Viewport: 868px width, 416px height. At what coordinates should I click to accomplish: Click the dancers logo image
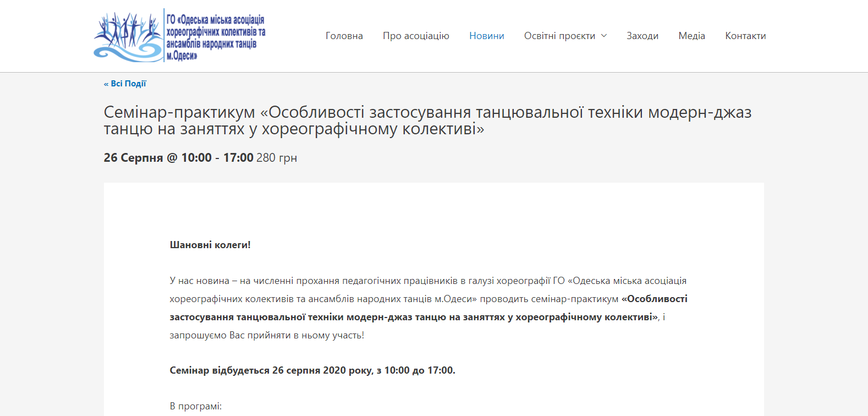pos(128,36)
